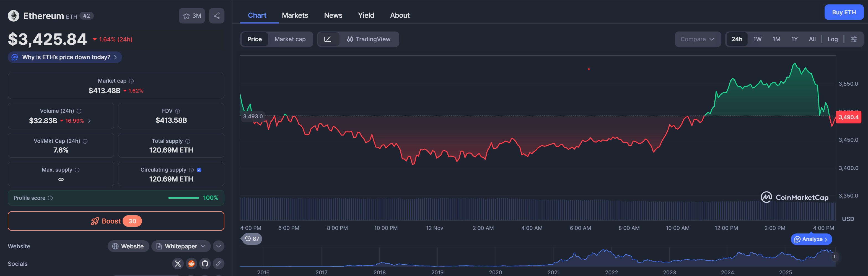Screen dimensions: 868x276
Task: Switch chart to Market cap view
Action: tap(290, 40)
